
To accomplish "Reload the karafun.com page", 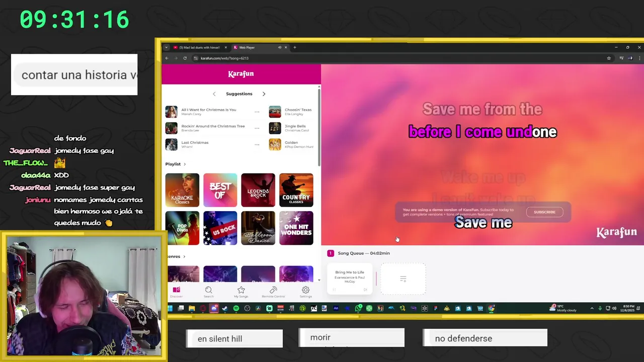I will pyautogui.click(x=185, y=58).
